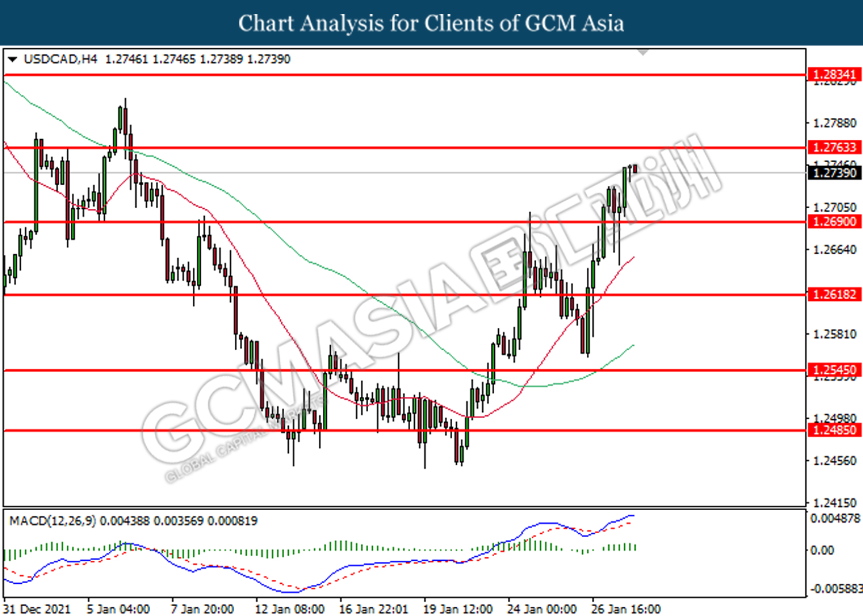Click the 1.26640 price axis value
Viewport: 863px width, 616px height.
[x=834, y=250]
